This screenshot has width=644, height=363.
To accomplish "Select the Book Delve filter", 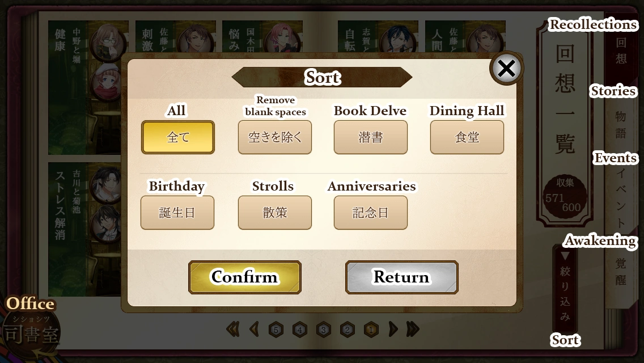I will pyautogui.click(x=370, y=137).
